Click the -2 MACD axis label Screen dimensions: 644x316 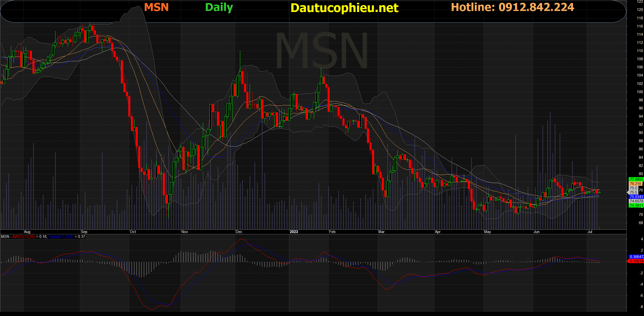click(x=641, y=273)
